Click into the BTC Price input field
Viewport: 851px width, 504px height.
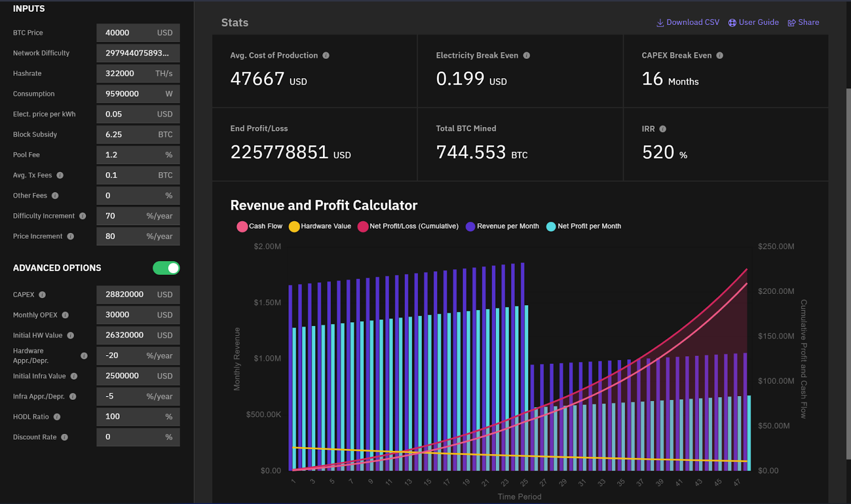[138, 33]
